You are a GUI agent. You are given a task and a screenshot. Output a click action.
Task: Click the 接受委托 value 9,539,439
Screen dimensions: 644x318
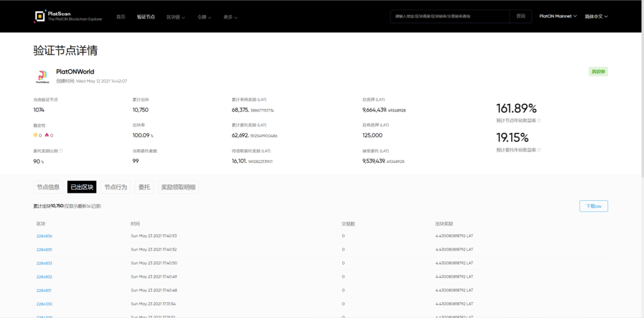(x=383, y=161)
